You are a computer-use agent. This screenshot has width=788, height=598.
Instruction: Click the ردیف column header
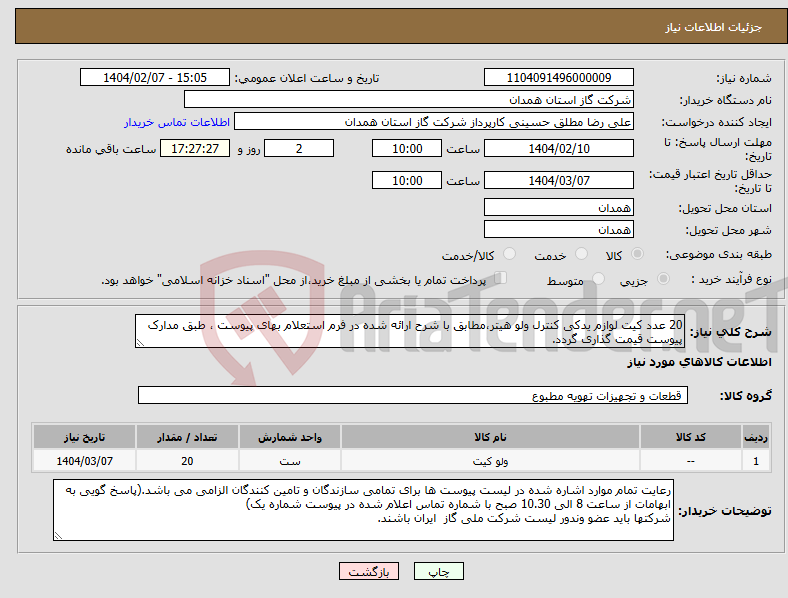756,437
